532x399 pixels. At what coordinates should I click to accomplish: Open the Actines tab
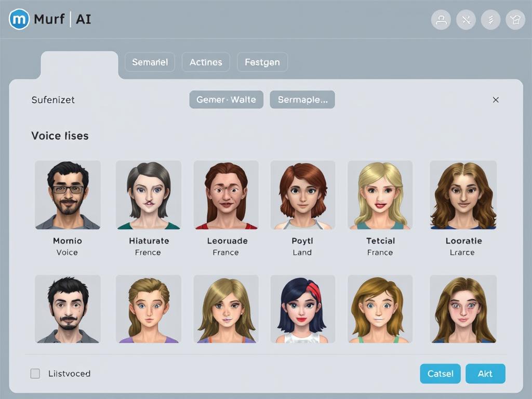click(206, 62)
